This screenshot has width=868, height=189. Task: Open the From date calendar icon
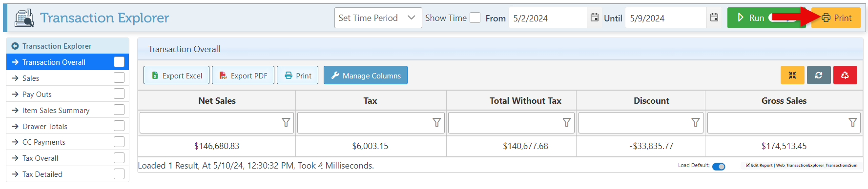pos(595,18)
